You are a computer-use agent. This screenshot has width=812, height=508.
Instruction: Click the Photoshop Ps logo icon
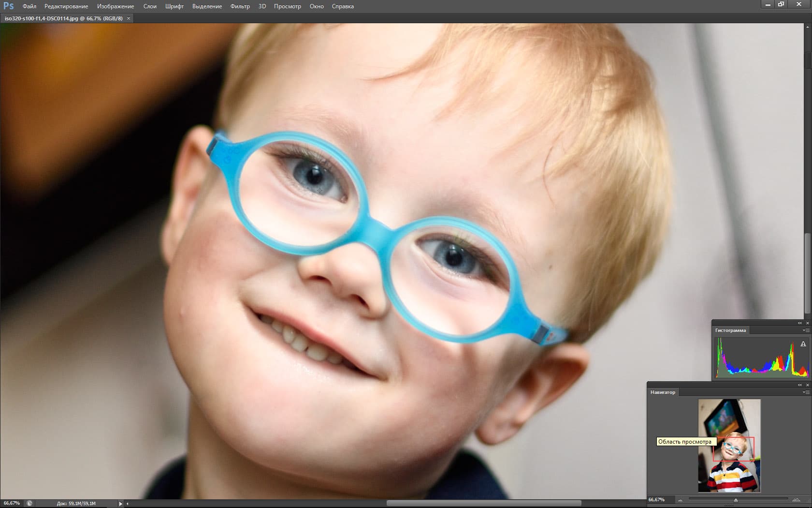[8, 6]
